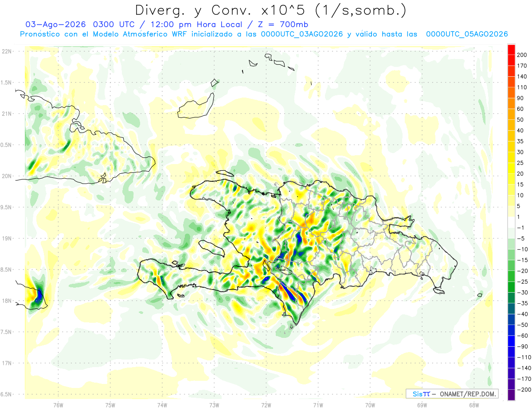Click the '21N' latitude label

7,114
